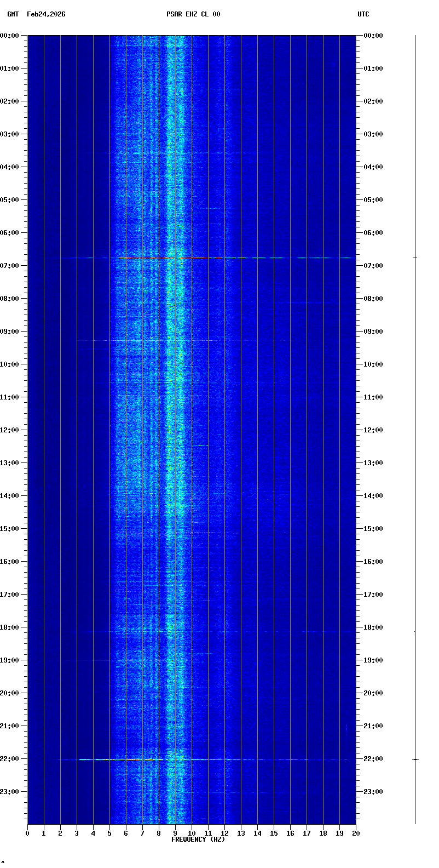
Task: Click the 23:00 label on right UTC axis
Action: (373, 792)
